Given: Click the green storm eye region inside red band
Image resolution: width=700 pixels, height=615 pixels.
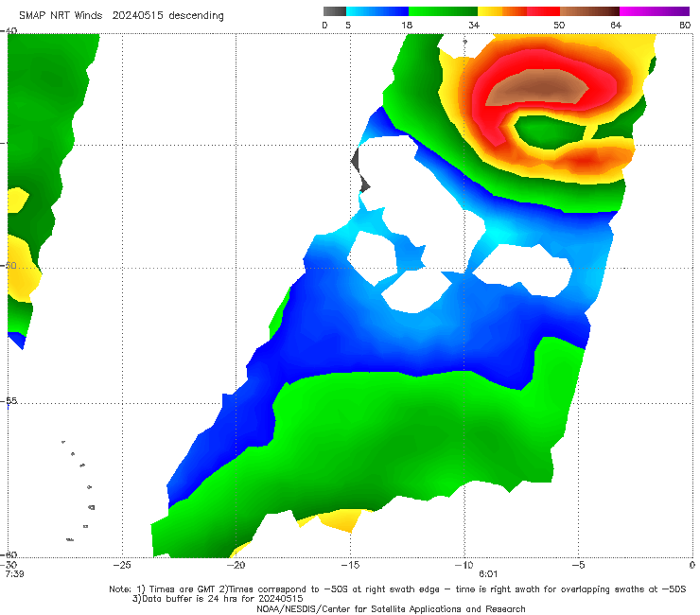Looking at the screenshot, I should click(x=549, y=131).
